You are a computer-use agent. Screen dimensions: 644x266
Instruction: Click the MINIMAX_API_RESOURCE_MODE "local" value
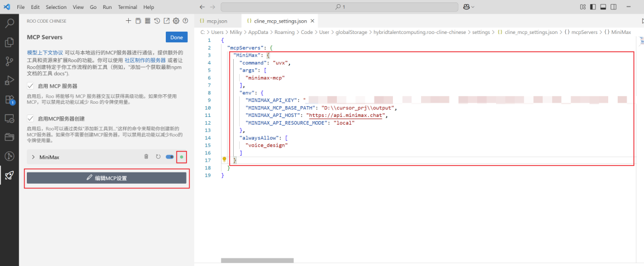coord(345,123)
